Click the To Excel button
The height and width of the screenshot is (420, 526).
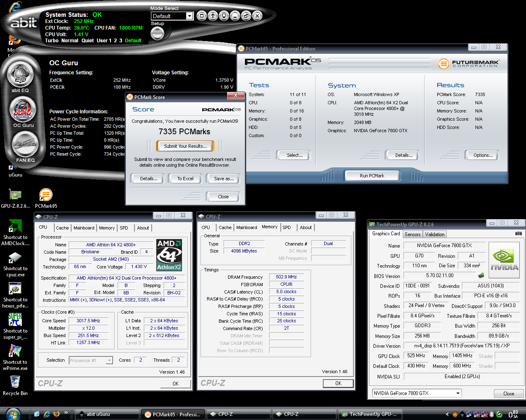[x=185, y=179]
